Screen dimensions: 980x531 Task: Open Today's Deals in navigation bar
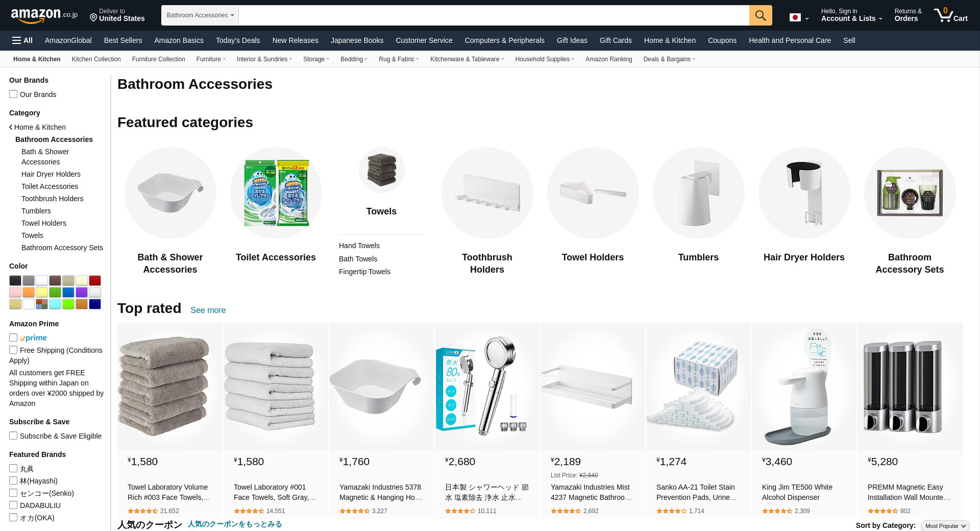(x=238, y=40)
